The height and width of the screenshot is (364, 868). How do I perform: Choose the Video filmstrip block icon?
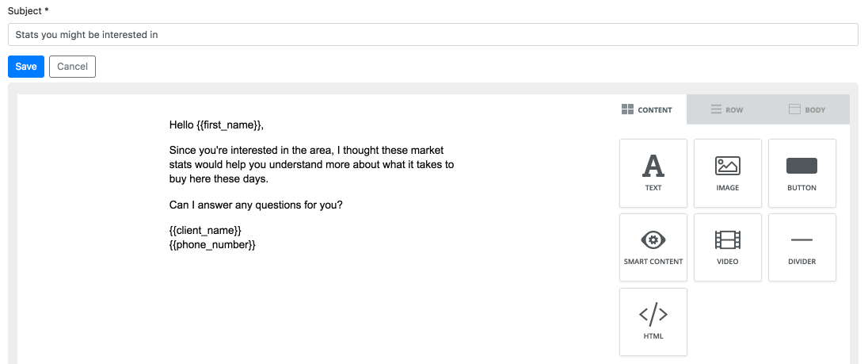[727, 240]
